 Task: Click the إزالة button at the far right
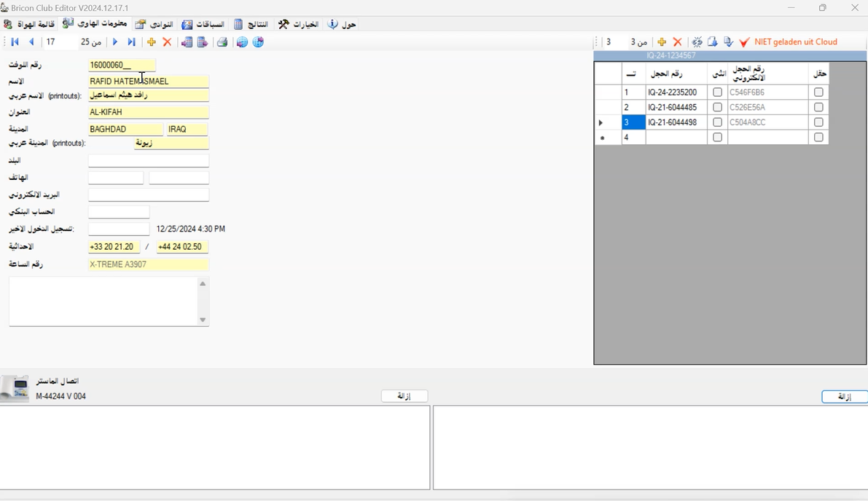click(x=843, y=397)
